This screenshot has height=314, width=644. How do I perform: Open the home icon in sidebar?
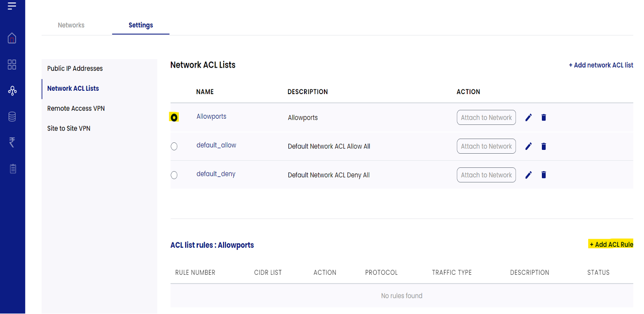[x=12, y=38]
